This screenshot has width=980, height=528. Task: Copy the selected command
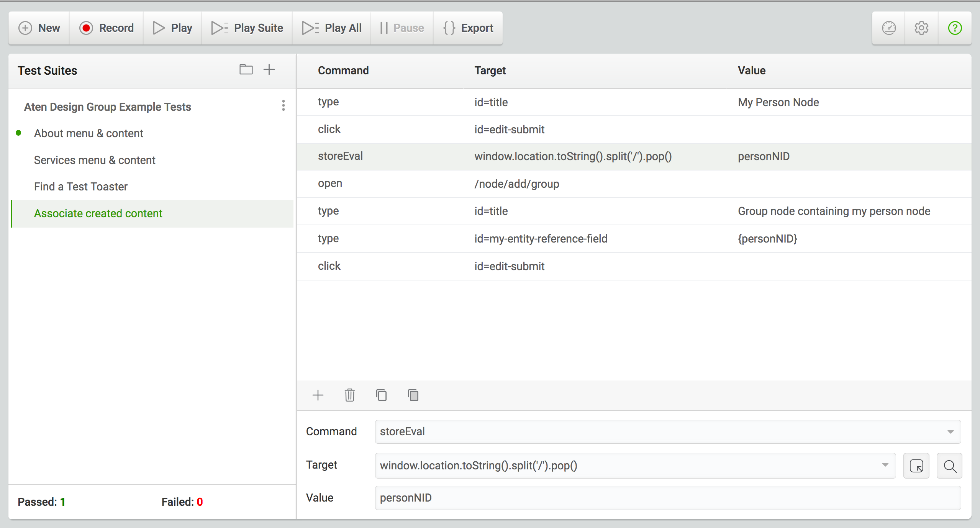382,395
